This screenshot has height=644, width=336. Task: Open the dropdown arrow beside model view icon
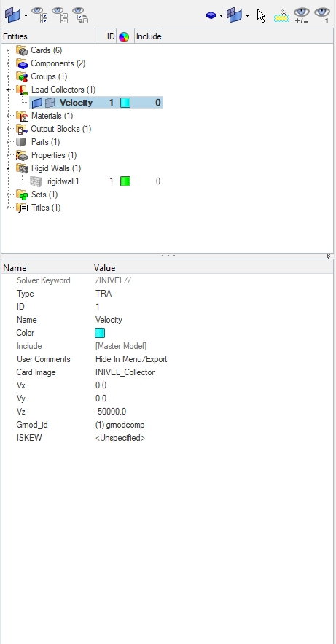coord(26,15)
